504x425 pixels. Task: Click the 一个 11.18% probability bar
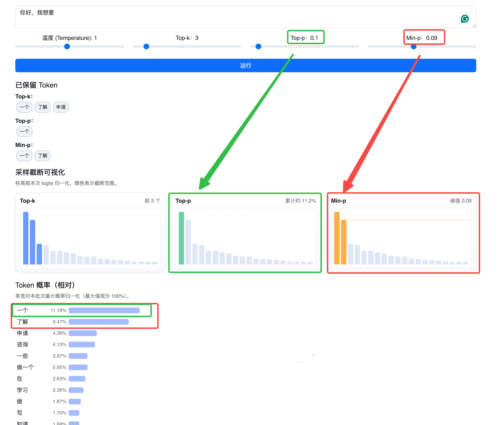pos(104,310)
